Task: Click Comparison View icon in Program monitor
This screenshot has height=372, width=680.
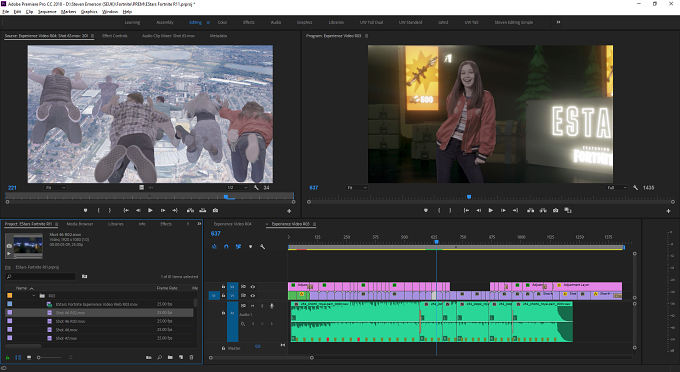Action: (568, 210)
